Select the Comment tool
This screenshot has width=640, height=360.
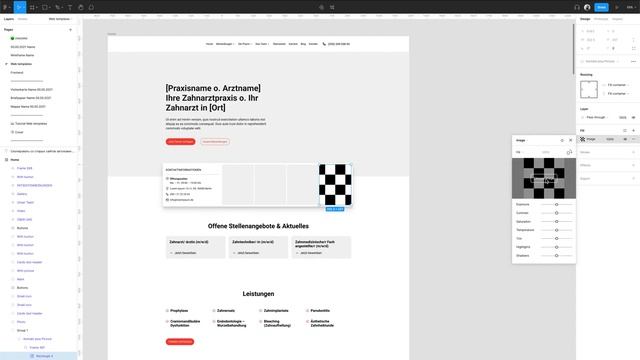[91, 7]
